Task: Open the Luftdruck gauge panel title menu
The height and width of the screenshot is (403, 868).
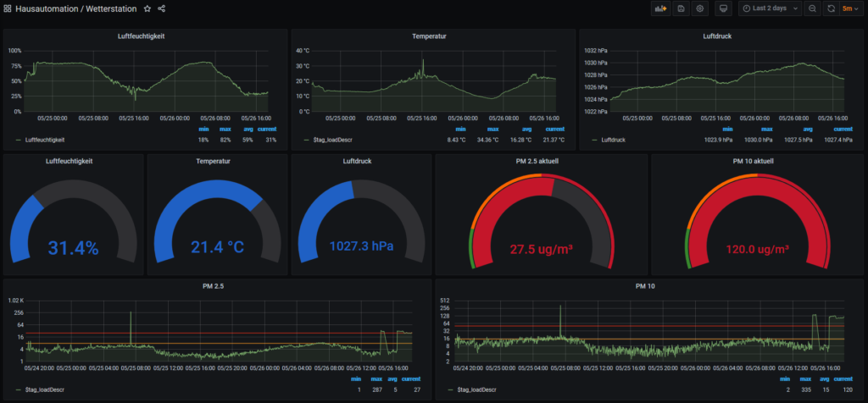Action: pos(357,162)
